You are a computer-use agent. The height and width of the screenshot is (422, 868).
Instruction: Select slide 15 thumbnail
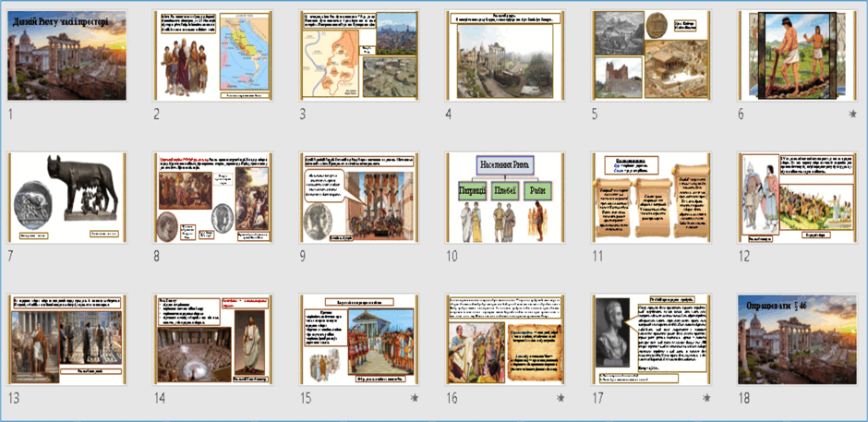point(358,340)
